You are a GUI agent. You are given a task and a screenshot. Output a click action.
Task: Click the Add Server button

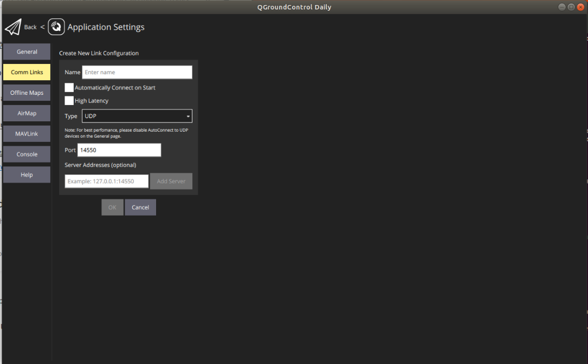pyautogui.click(x=171, y=181)
